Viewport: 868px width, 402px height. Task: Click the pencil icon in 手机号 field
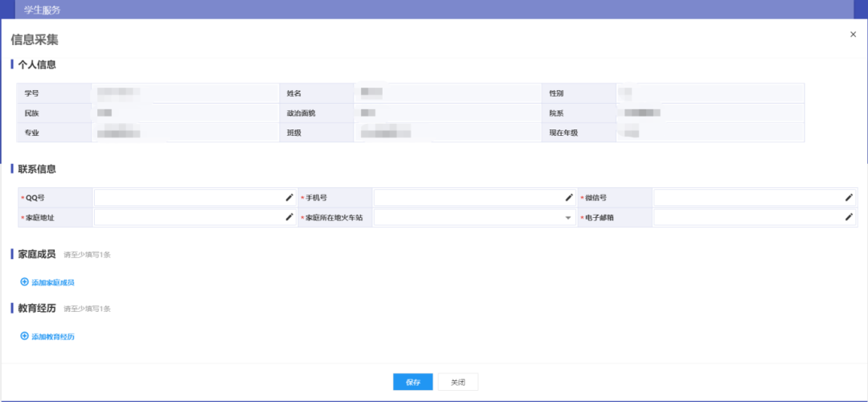[x=569, y=197]
